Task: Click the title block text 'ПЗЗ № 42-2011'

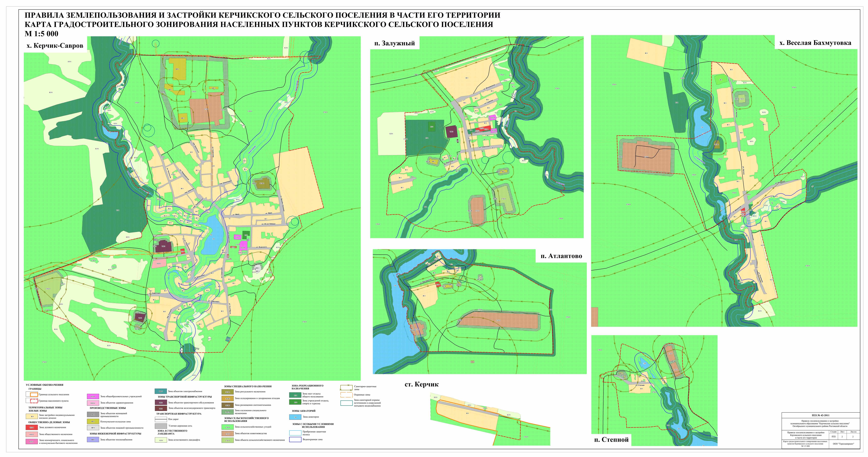Action: click(x=820, y=415)
